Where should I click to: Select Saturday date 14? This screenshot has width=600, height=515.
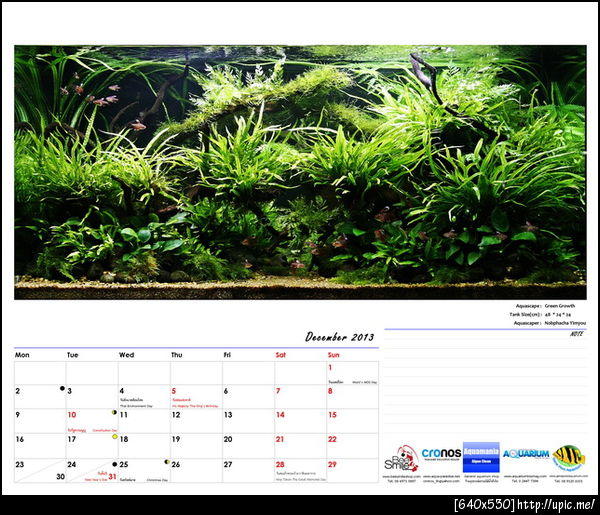click(x=280, y=415)
